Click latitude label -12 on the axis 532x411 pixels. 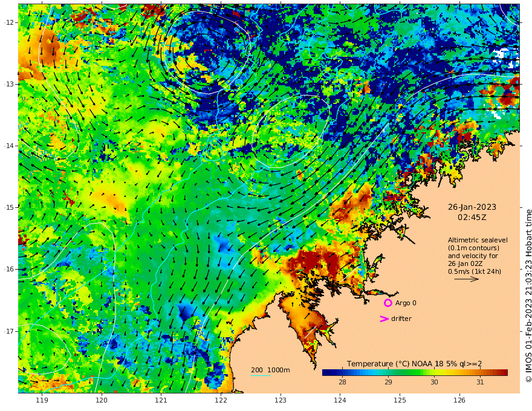9,22
